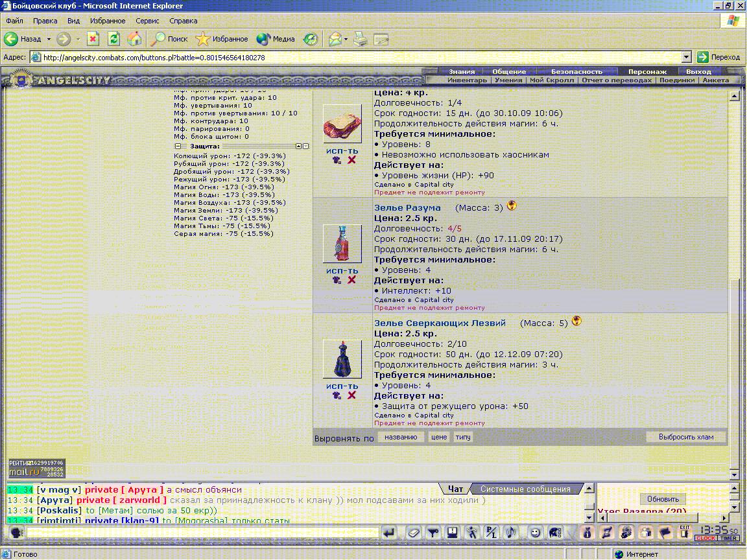Click the Refresh page icon
747x560 pixels.
[x=113, y=39]
